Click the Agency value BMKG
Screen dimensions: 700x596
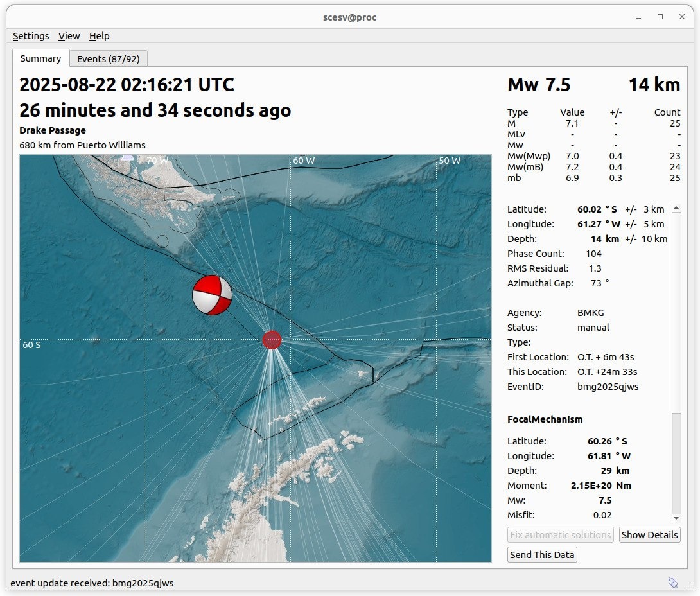click(591, 313)
